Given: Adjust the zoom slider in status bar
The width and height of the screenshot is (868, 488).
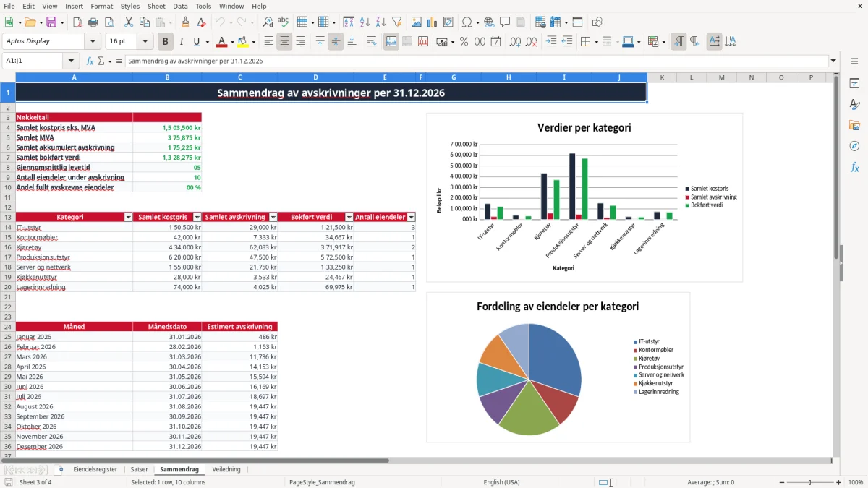Looking at the screenshot, I should [x=809, y=482].
